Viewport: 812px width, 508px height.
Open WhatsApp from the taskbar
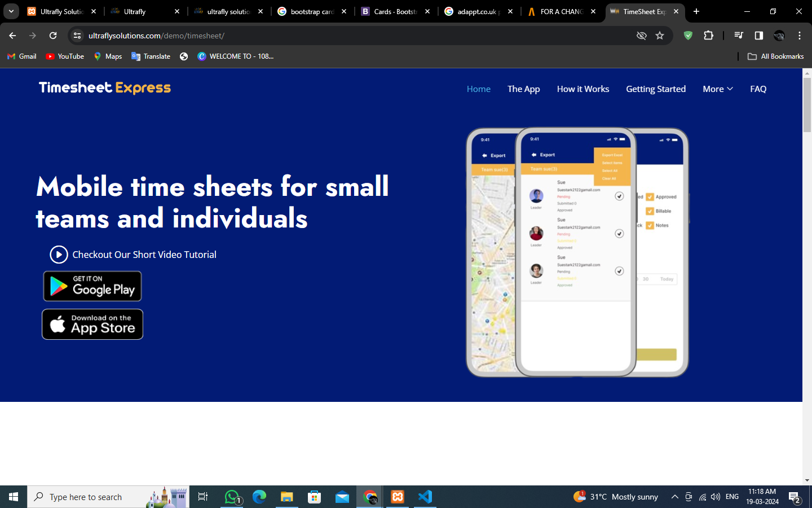pos(232,497)
